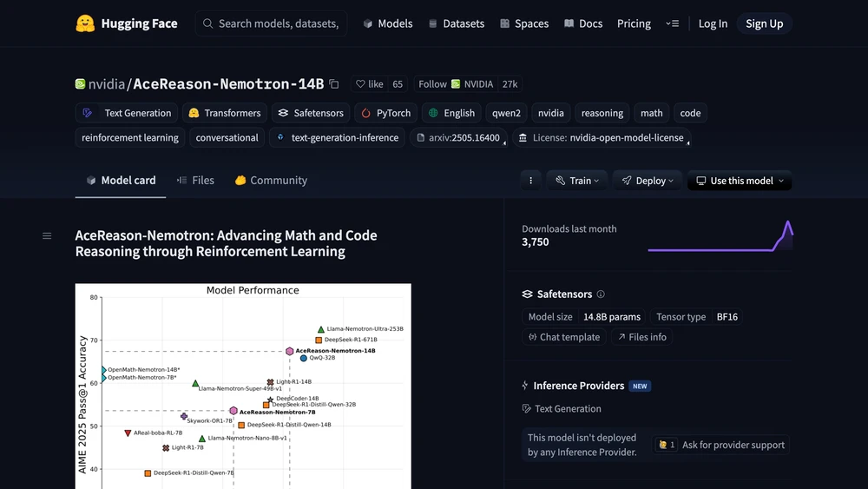Viewport: 868px width, 489px height.
Task: Click the reinforcement learning tag
Action: tap(130, 138)
